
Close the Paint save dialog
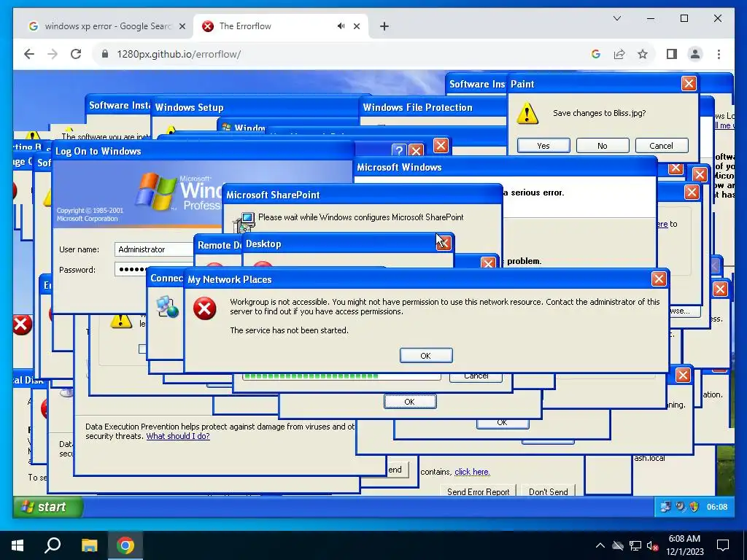pyautogui.click(x=689, y=84)
